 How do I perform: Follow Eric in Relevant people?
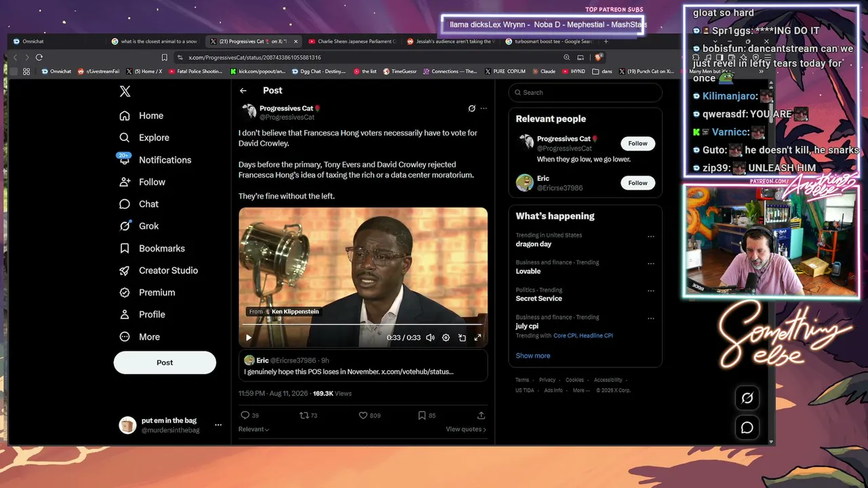point(637,183)
